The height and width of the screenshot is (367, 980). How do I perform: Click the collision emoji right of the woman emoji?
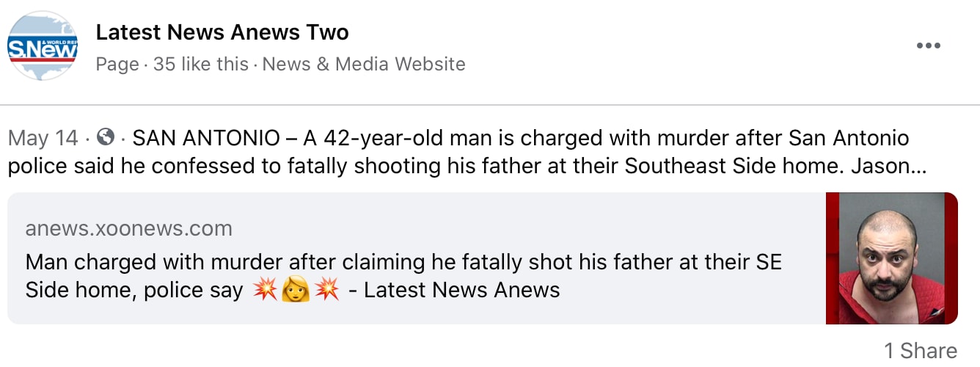pos(326,290)
